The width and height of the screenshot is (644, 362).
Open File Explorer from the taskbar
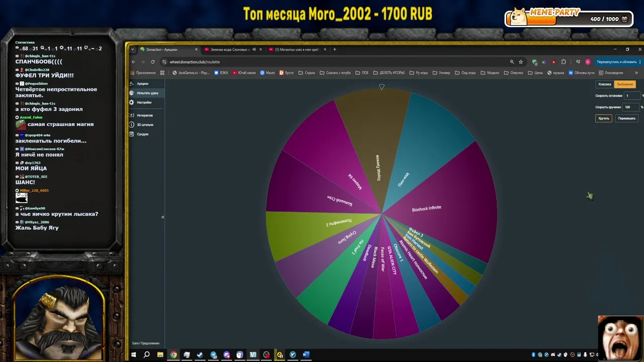[x=160, y=355]
